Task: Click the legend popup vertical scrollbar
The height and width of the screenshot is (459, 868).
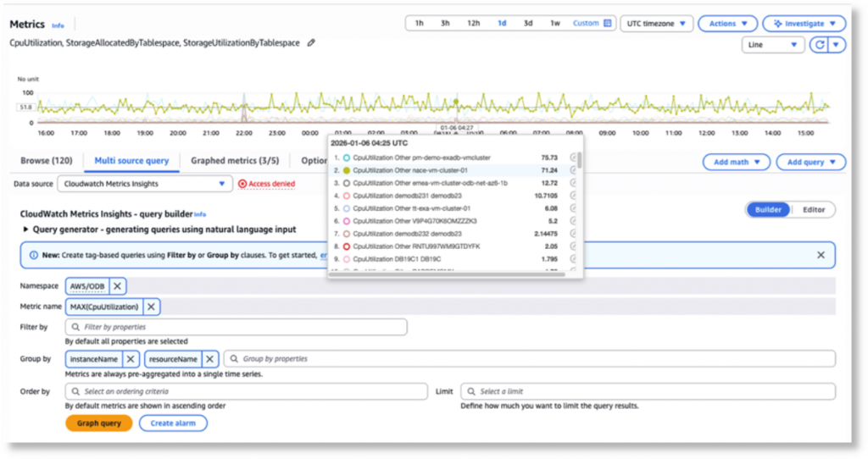Action: tap(580, 160)
